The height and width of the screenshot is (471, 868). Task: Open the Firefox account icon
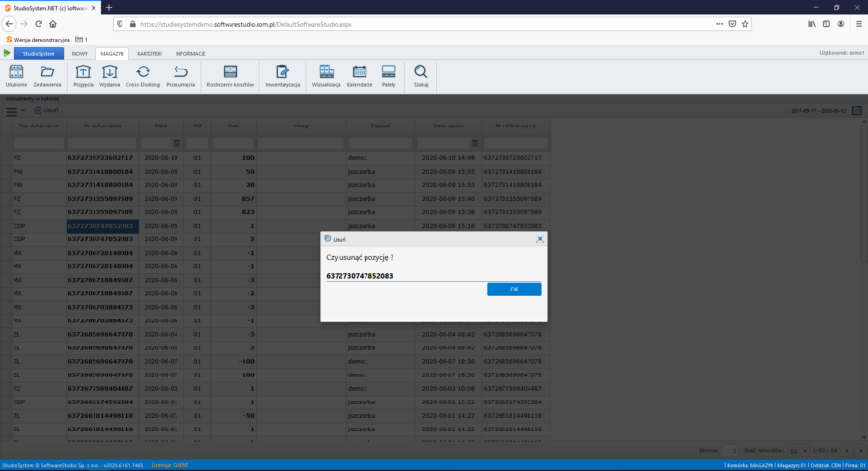[841, 24]
